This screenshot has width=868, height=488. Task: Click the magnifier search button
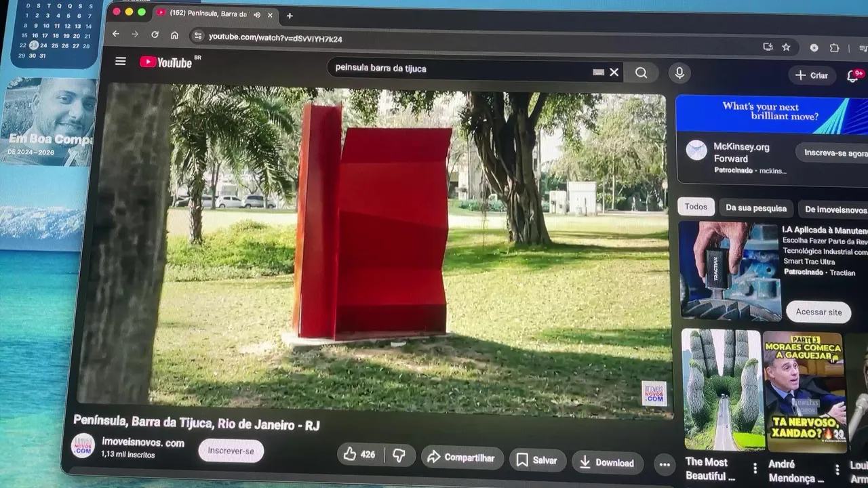641,73
